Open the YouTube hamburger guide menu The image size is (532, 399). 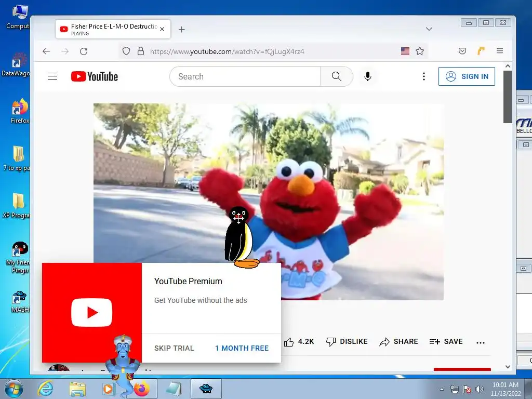pos(52,76)
